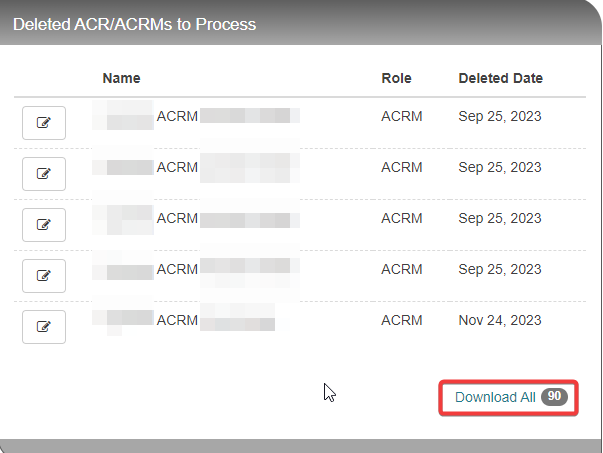This screenshot has height=453, width=603.
Task: Click the first row's Sep 25, 2023 date
Action: pos(500,117)
